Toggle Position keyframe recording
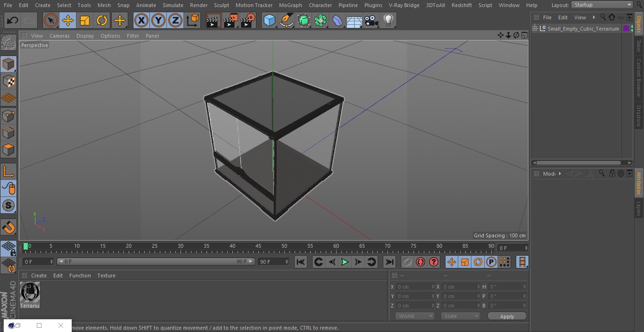The width and height of the screenshot is (644, 332). point(452,262)
